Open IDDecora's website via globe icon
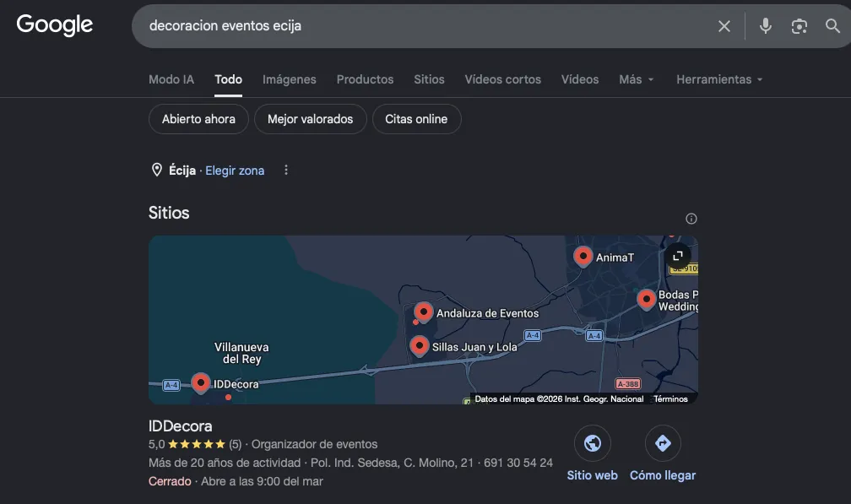 point(592,443)
